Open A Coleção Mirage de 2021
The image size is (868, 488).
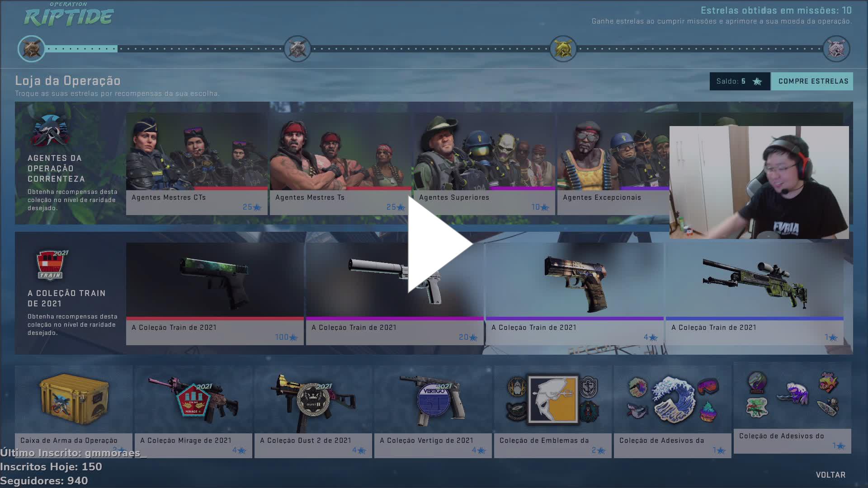(193, 402)
